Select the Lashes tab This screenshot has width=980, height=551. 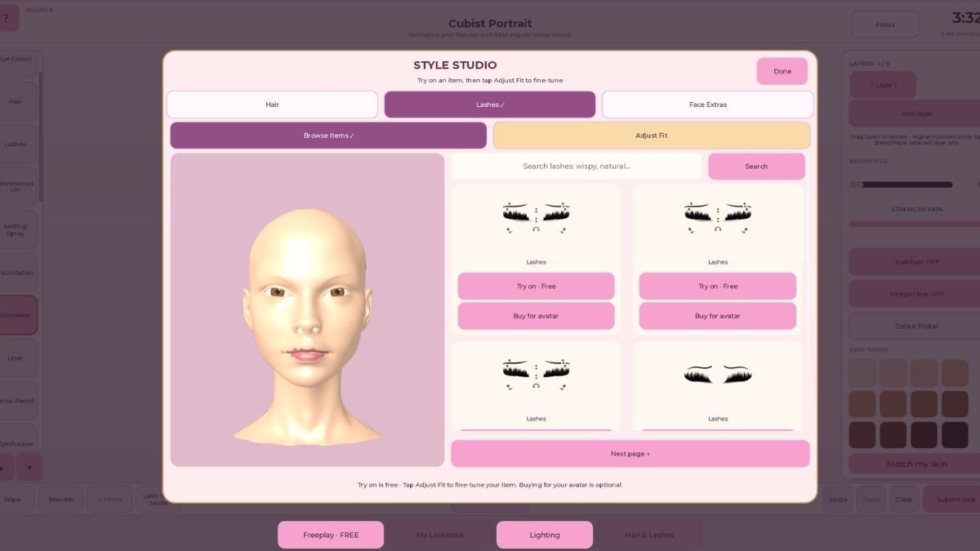click(x=490, y=104)
